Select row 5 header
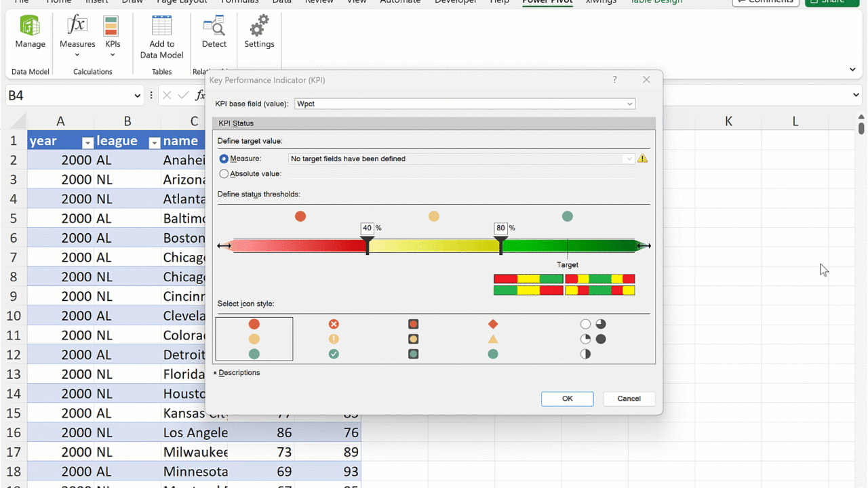Image resolution: width=868 pixels, height=488 pixels. click(13, 218)
